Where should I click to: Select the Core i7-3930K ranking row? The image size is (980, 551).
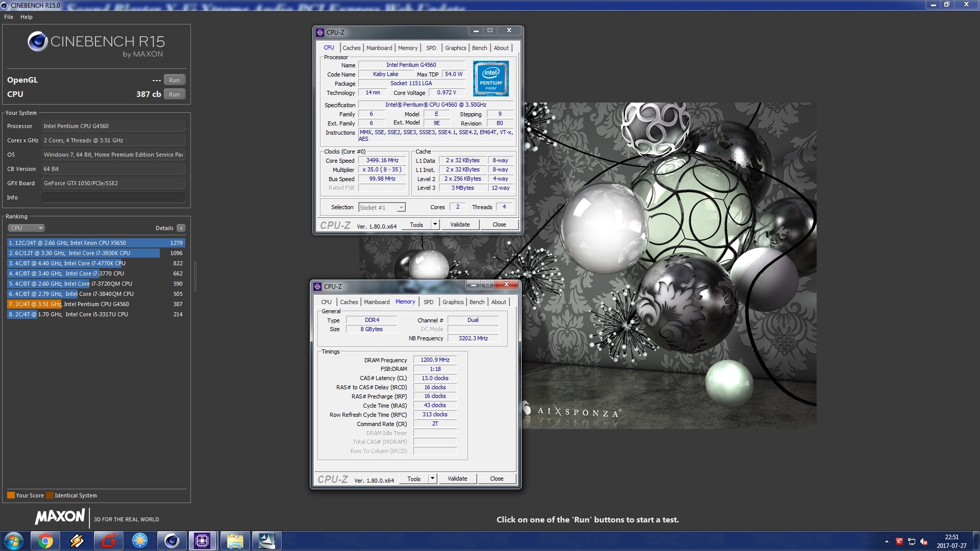(x=96, y=253)
